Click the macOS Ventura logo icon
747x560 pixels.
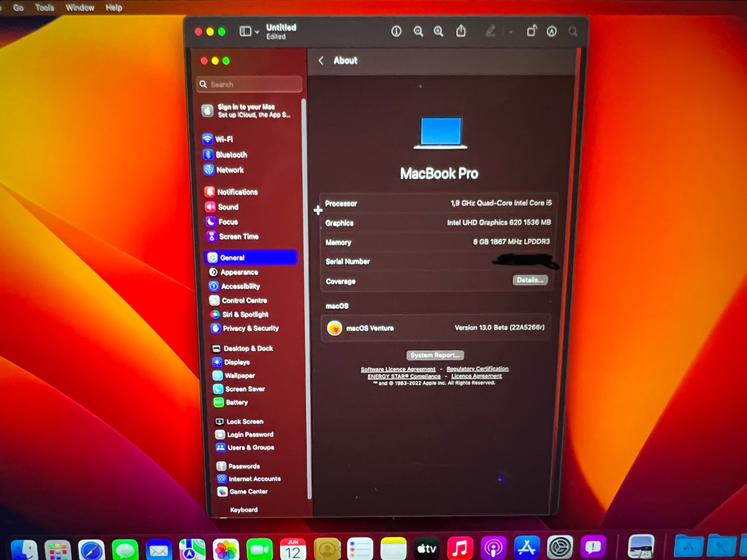335,328
